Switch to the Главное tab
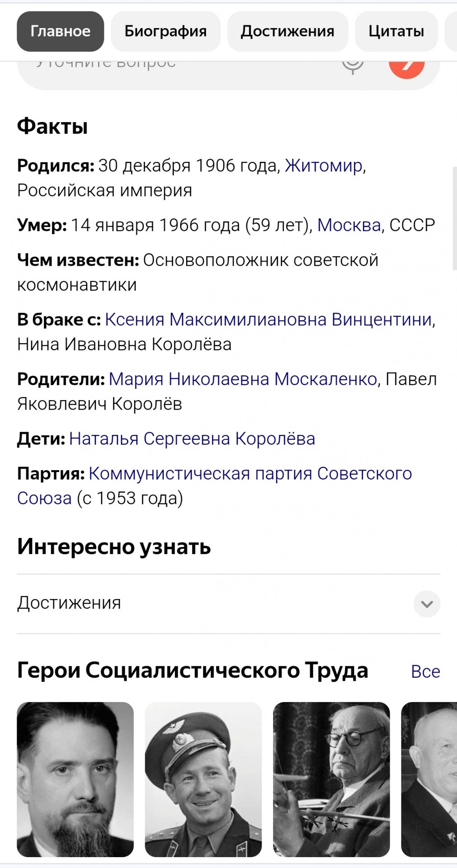457x868 pixels. 61,31
